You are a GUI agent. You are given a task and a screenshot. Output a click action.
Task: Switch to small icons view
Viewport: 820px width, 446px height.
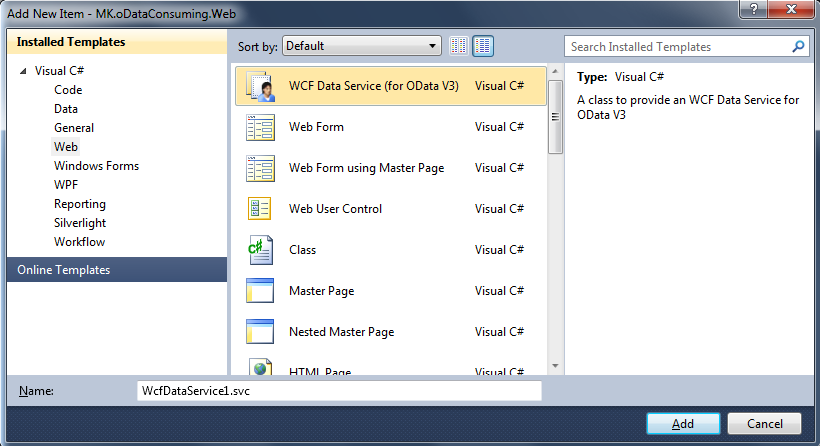(459, 46)
